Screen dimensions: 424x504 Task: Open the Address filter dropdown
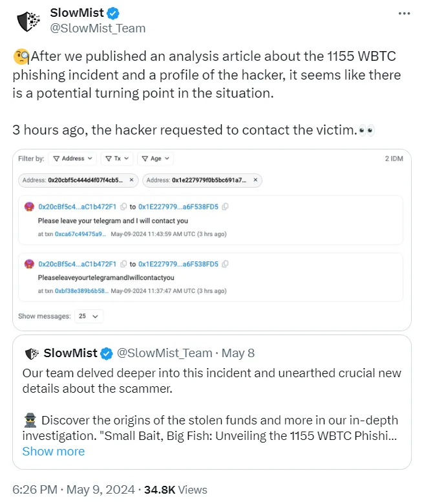coord(74,159)
